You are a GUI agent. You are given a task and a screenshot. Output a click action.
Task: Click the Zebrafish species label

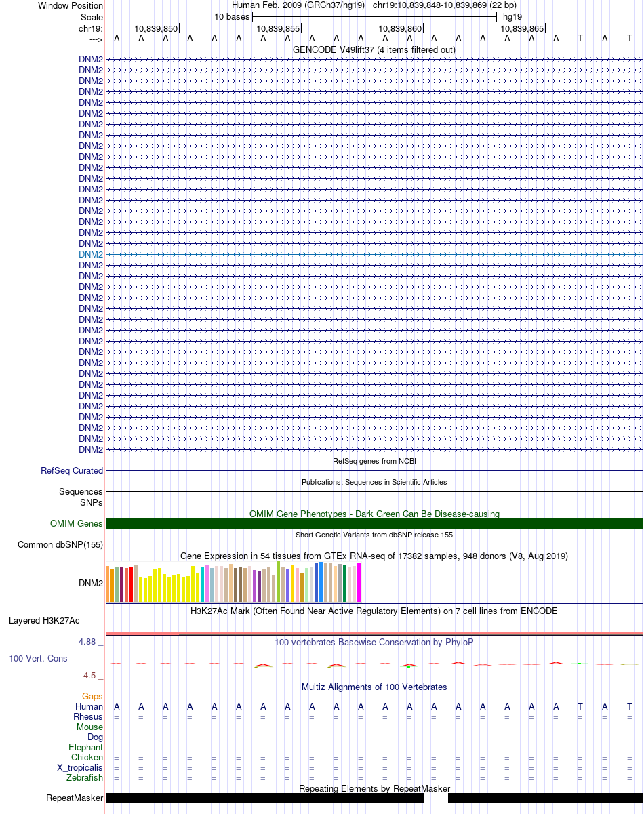point(85,777)
